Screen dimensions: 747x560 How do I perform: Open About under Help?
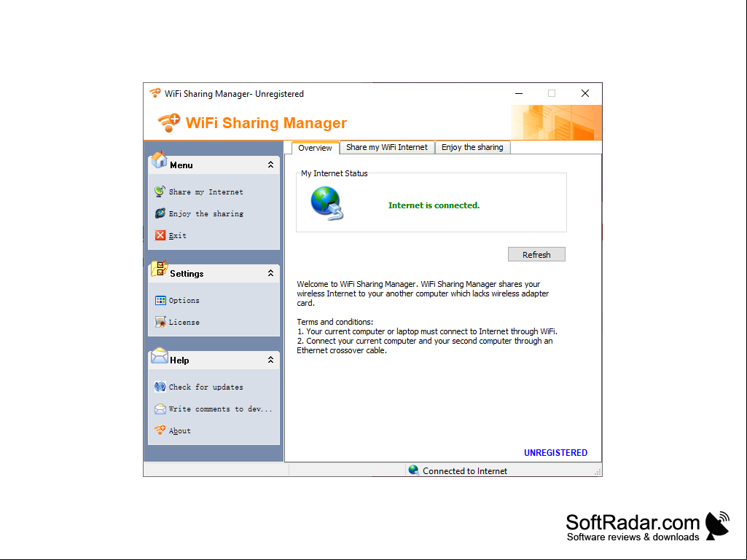(179, 431)
